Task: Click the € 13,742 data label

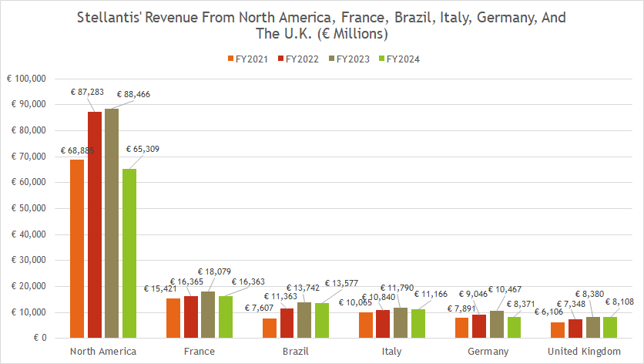Action: (303, 288)
